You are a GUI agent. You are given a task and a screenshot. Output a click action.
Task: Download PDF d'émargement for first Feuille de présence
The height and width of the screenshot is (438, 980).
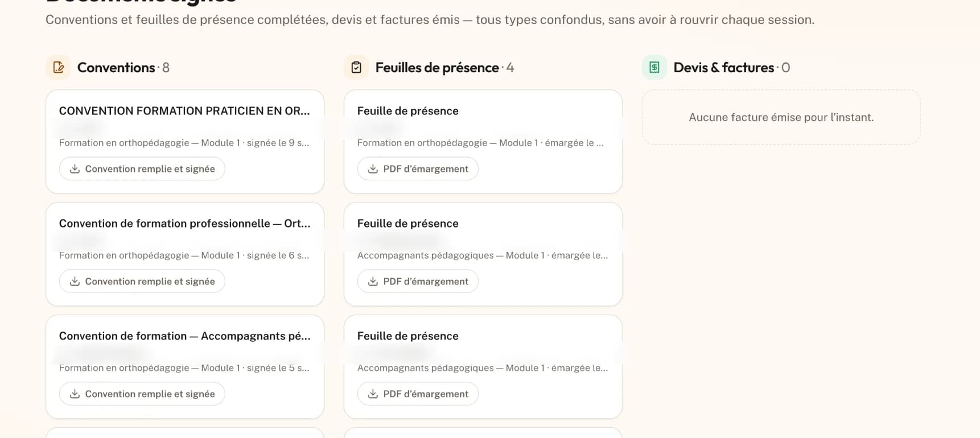point(418,169)
